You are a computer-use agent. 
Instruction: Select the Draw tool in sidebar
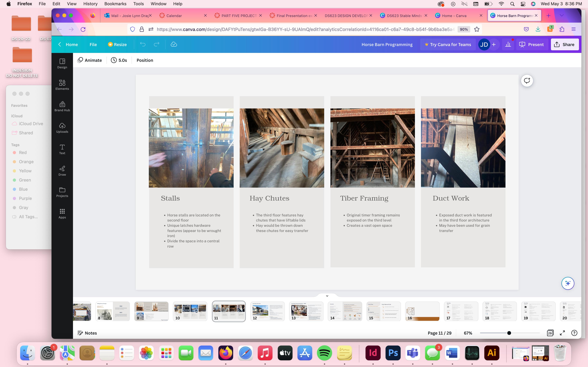pyautogui.click(x=62, y=171)
